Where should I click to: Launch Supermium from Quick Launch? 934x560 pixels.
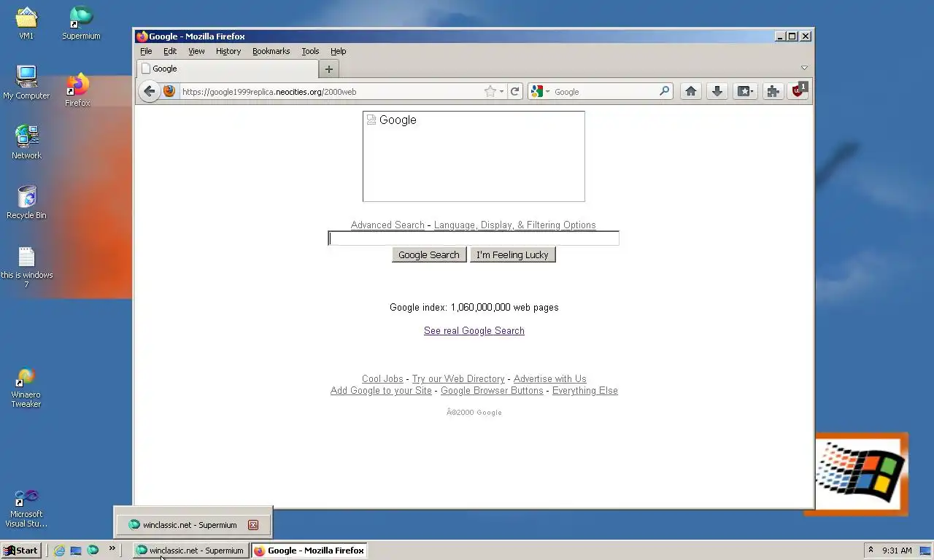point(93,551)
